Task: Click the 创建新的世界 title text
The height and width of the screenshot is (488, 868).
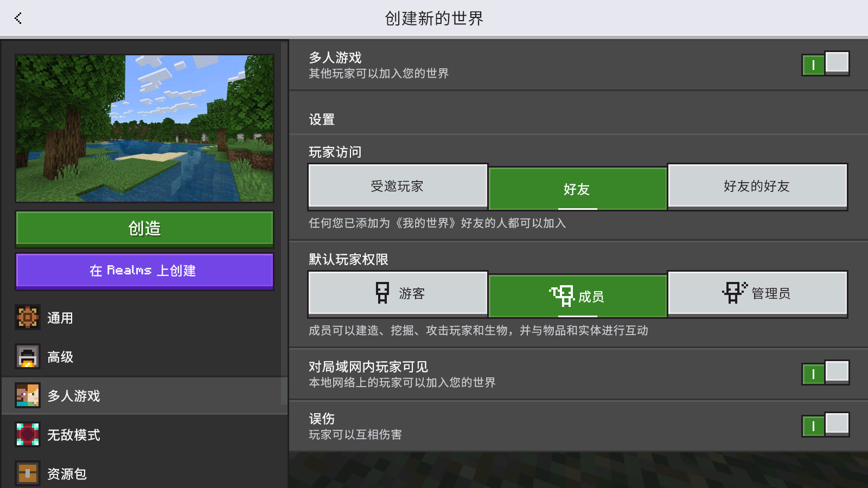Action: point(434,18)
